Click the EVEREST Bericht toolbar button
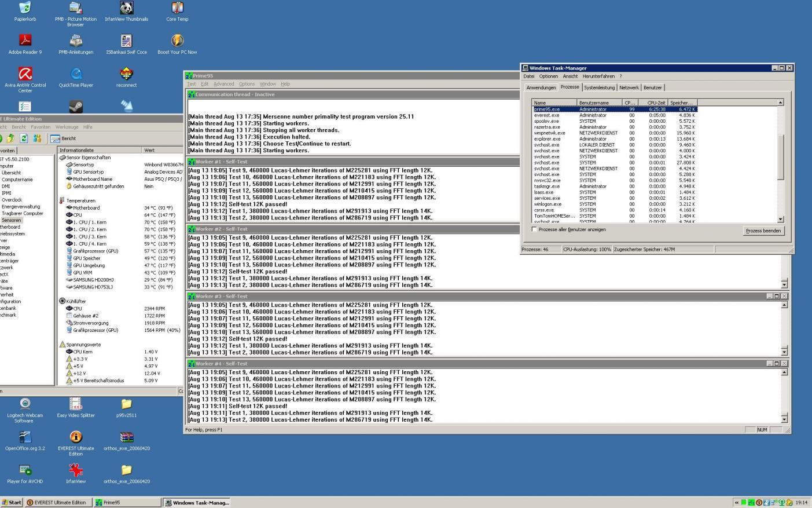812x508 pixels. point(64,138)
